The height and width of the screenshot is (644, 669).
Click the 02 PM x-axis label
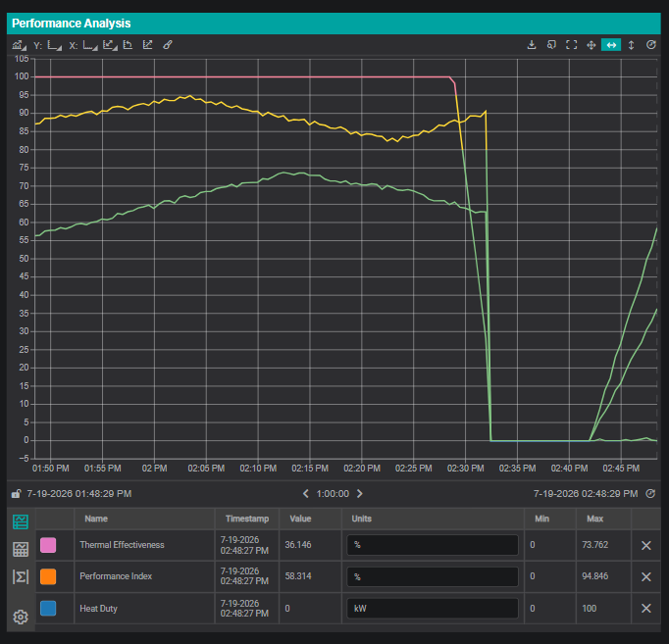click(154, 469)
